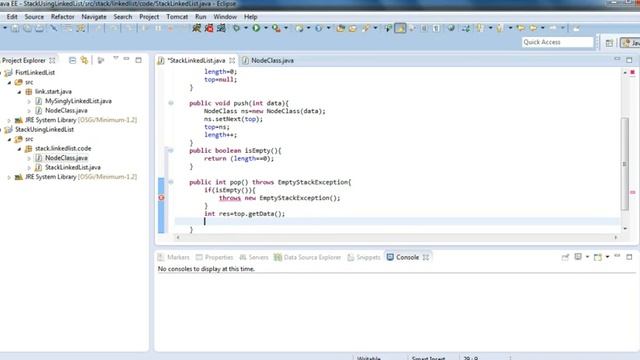The height and width of the screenshot is (360, 640).
Task: Open dropdown arrow next to Debug icon
Action: click(246, 28)
